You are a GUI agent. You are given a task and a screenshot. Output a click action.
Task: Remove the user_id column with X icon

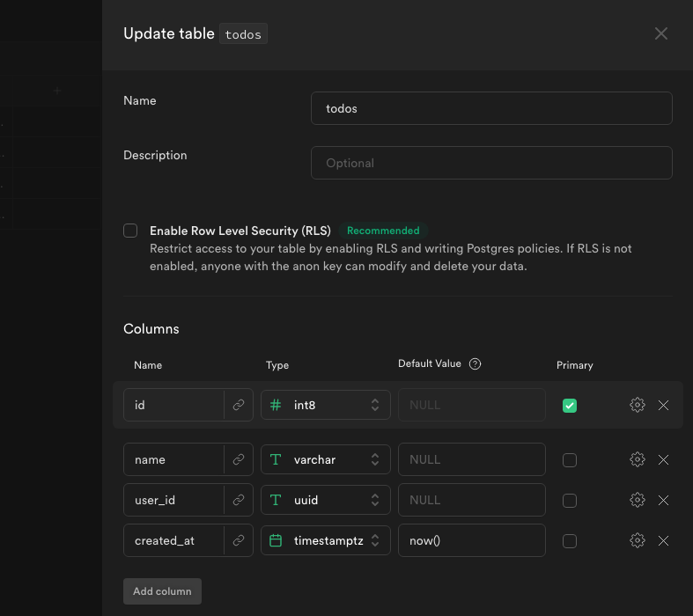(664, 500)
